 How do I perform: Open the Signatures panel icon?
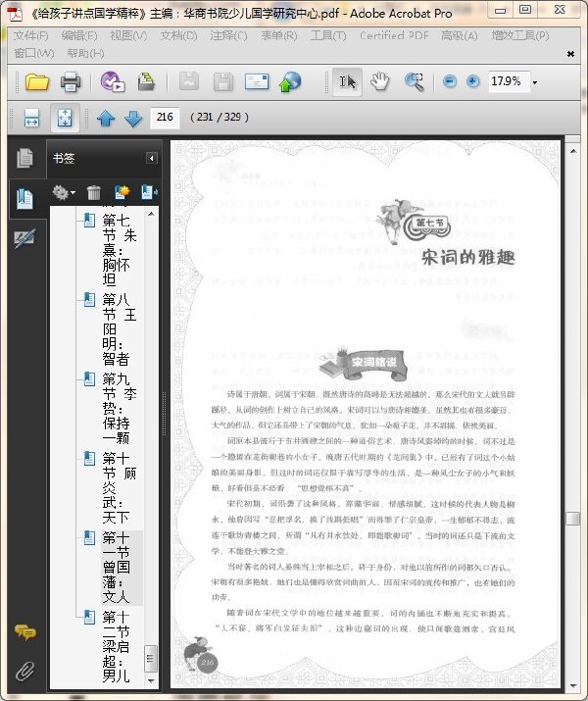[24, 239]
